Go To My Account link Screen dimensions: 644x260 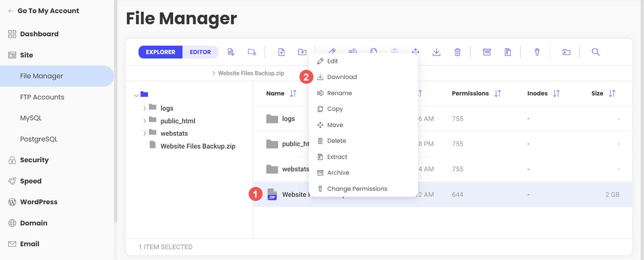point(48,11)
